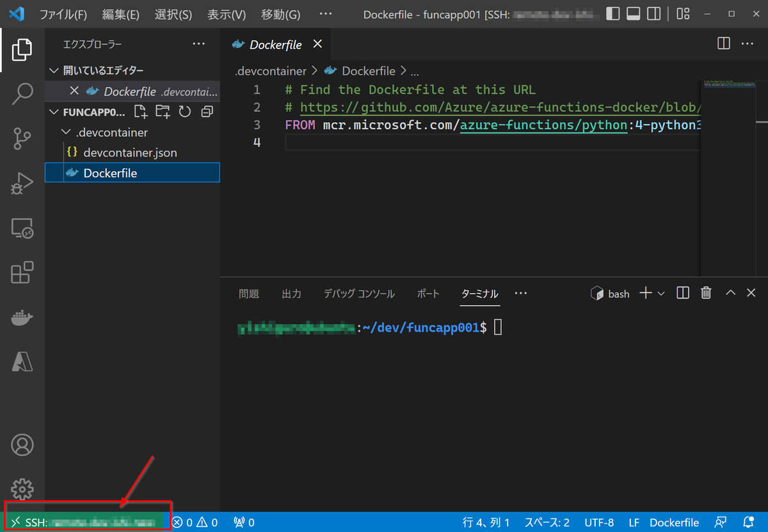Change encoding UTF-8 in status bar

(599, 522)
